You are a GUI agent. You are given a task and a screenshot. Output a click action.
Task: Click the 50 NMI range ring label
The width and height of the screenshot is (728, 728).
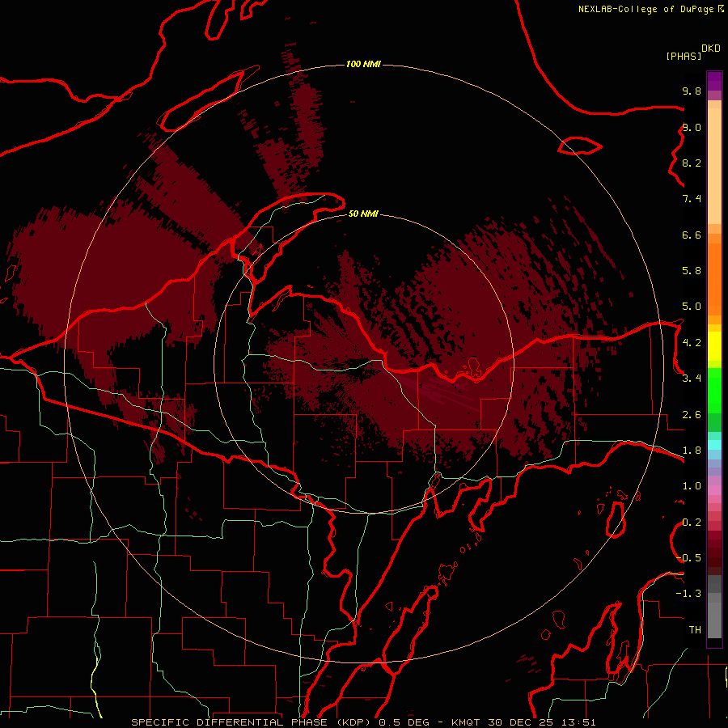tap(363, 214)
